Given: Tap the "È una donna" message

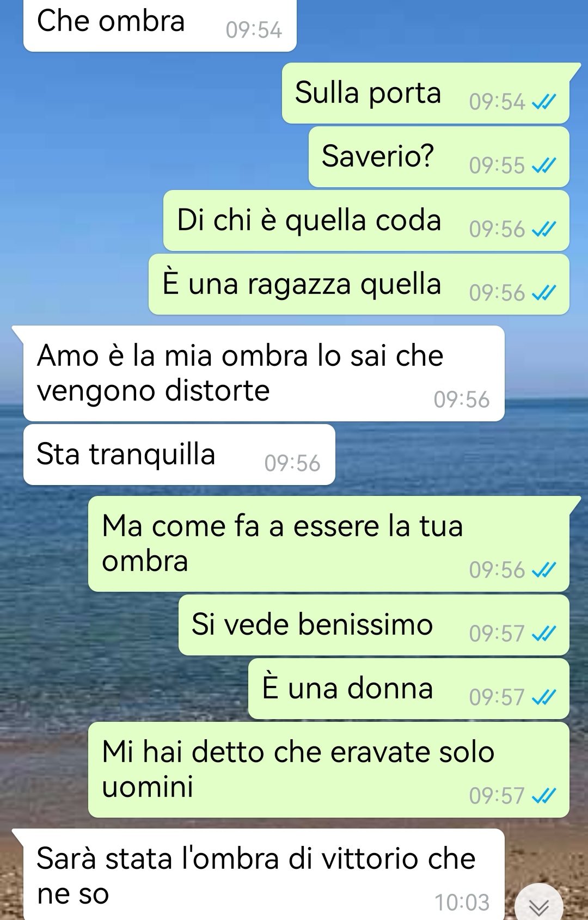Looking at the screenshot, I should coord(409,689).
